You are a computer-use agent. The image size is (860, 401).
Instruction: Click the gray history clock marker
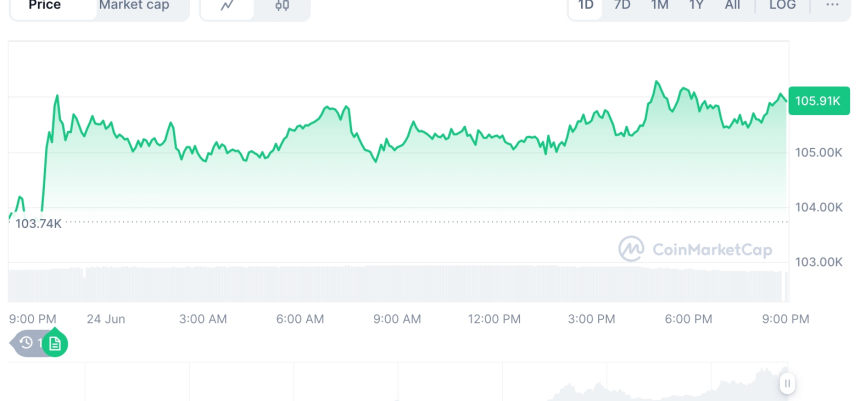tap(27, 343)
